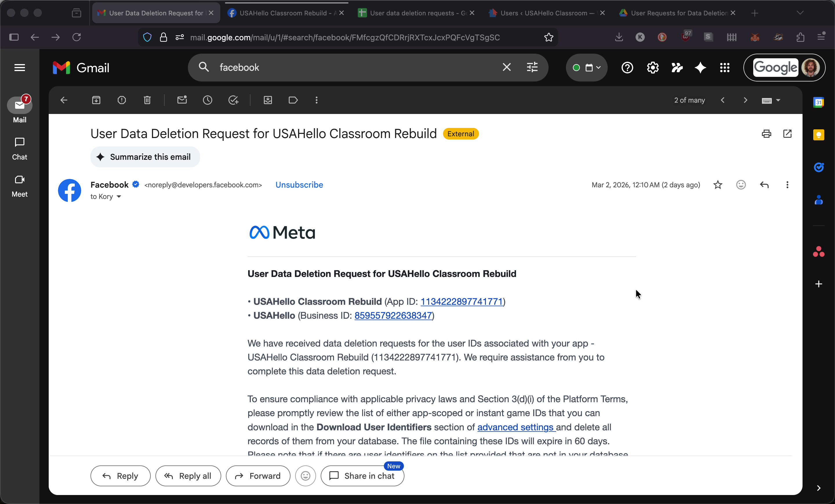Open the message three-dot More menu

(787, 185)
